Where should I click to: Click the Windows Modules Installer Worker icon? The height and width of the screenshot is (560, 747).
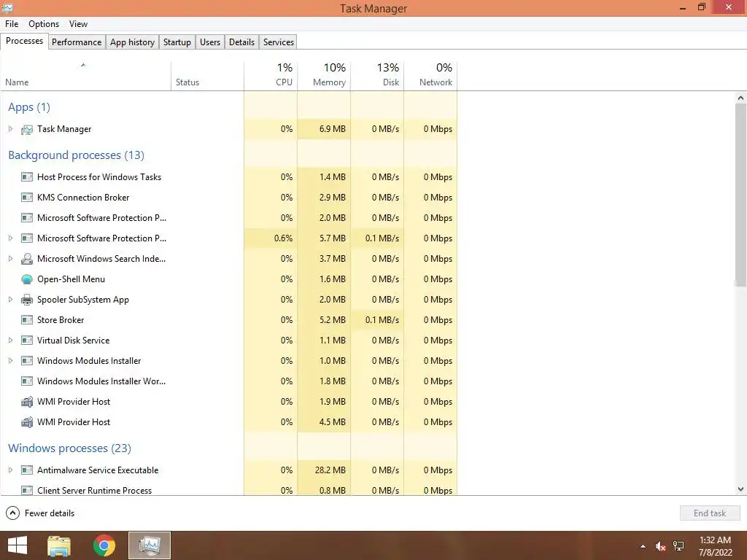click(27, 381)
